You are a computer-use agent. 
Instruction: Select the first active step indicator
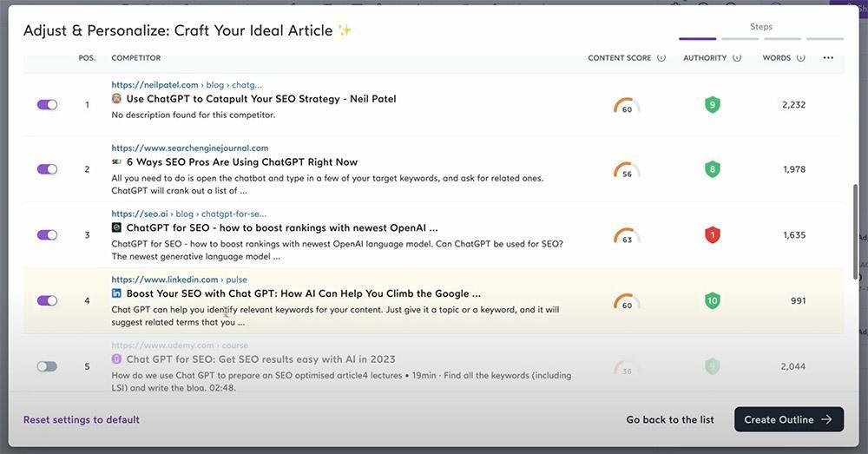(698, 39)
